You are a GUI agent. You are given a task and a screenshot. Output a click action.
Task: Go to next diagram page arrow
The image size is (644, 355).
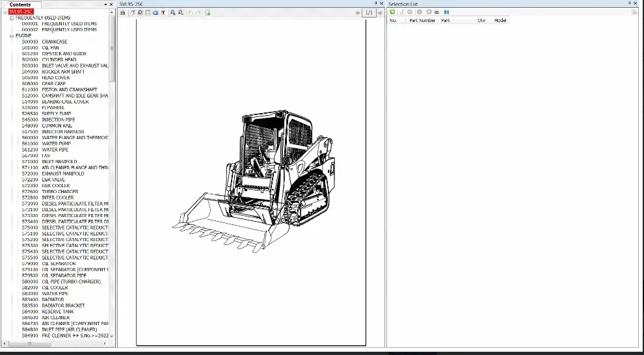380,12
